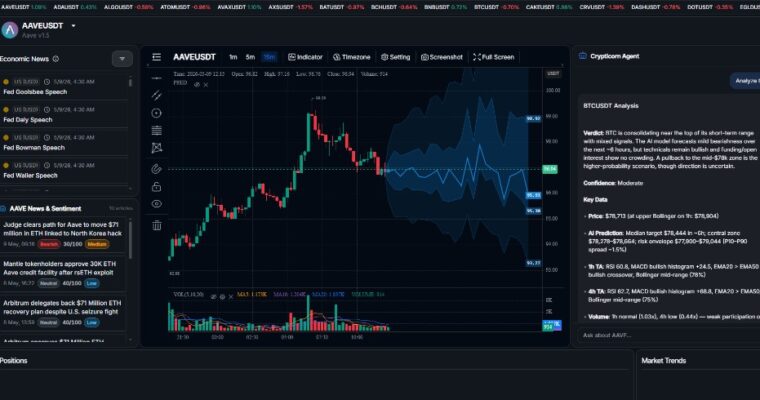Viewport: 760px width, 400px height.
Task: Click Neutral tag on Mantle article
Action: click(x=48, y=283)
